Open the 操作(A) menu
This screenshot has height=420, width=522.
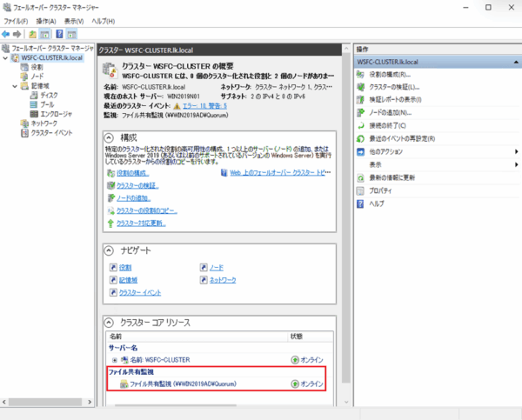pyautogui.click(x=46, y=21)
